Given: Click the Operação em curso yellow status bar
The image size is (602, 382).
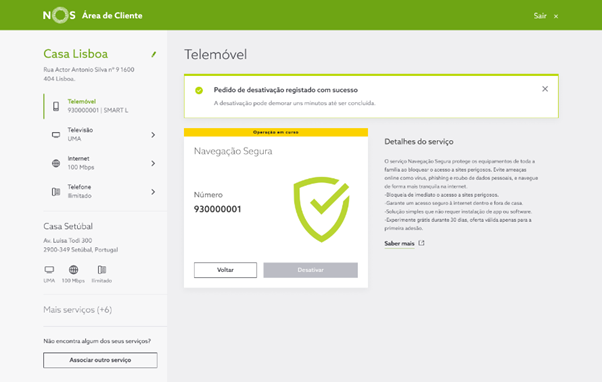Looking at the screenshot, I should 276,132.
